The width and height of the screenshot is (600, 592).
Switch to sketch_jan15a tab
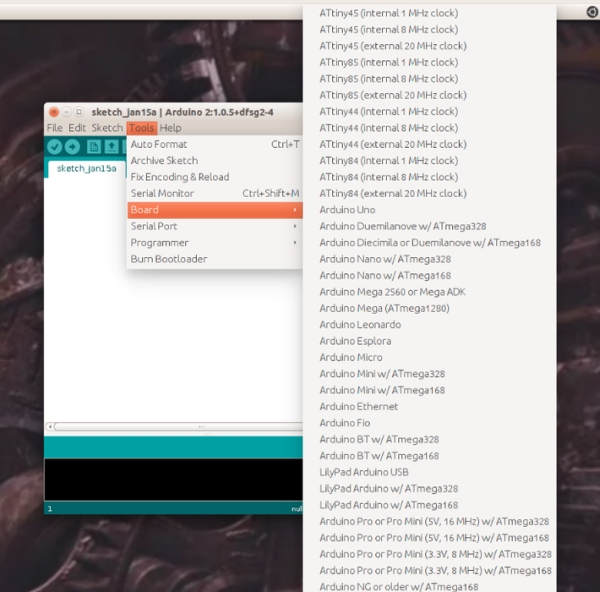point(86,169)
